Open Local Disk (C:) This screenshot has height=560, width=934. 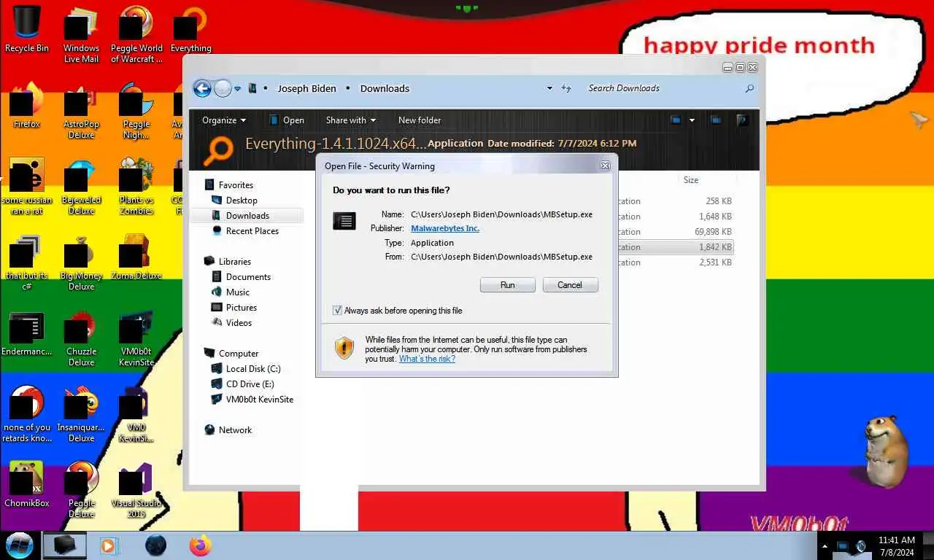(253, 369)
